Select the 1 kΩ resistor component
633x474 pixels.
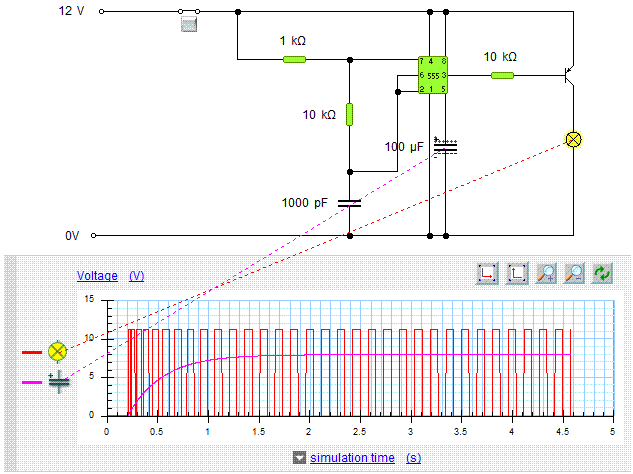[294, 59]
